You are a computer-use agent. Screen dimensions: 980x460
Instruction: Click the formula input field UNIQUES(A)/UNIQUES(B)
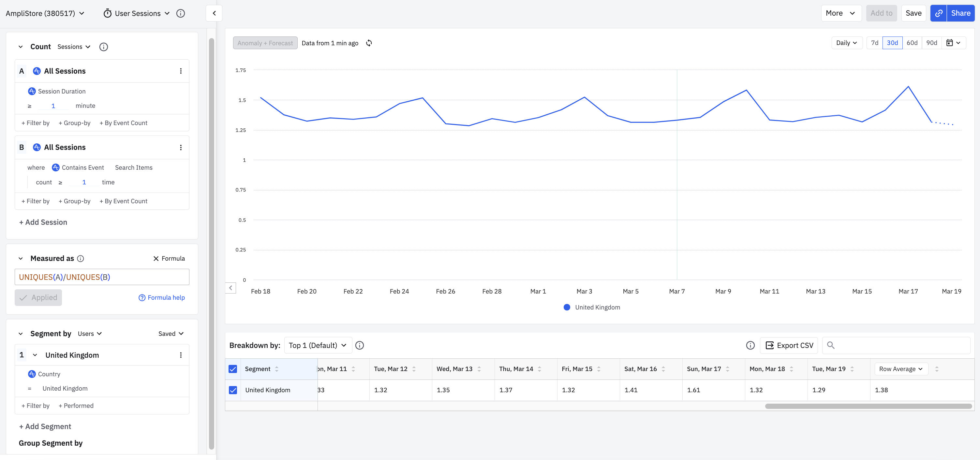(102, 277)
